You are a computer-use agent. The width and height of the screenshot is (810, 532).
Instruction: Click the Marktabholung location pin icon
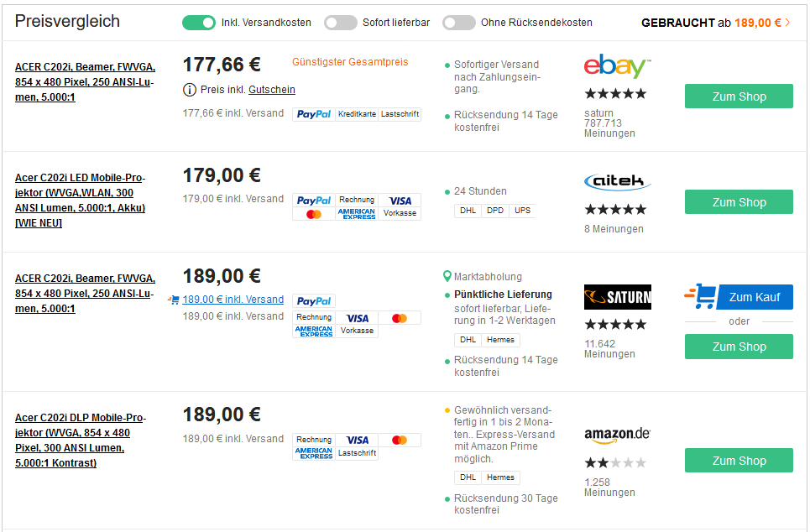pos(447,276)
